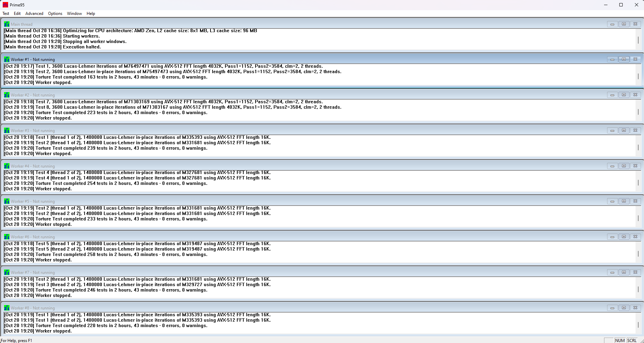Click the 'Execution halted.' log line
This screenshot has height=343, width=644.
pyautogui.click(x=52, y=47)
